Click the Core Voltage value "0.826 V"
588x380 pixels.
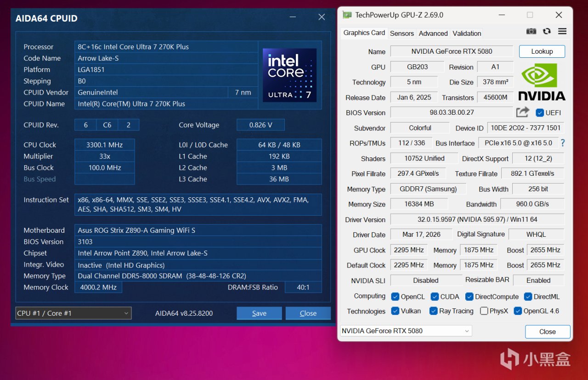point(260,125)
